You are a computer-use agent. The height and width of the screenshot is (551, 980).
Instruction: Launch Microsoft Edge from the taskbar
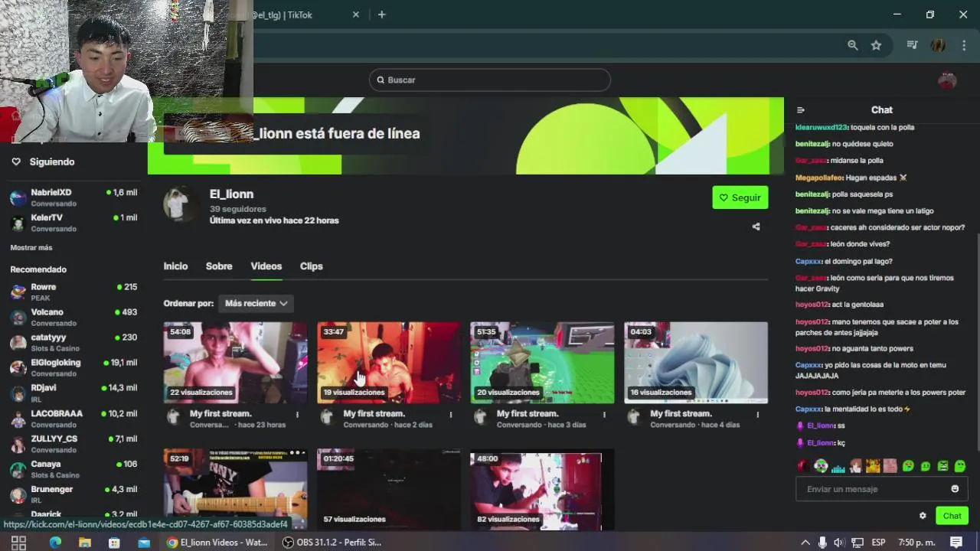55,543
